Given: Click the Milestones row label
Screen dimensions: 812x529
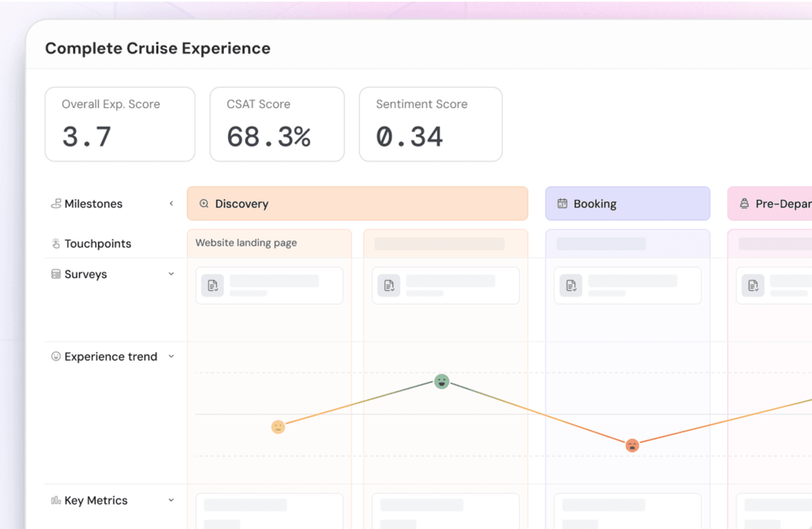Looking at the screenshot, I should (93, 204).
